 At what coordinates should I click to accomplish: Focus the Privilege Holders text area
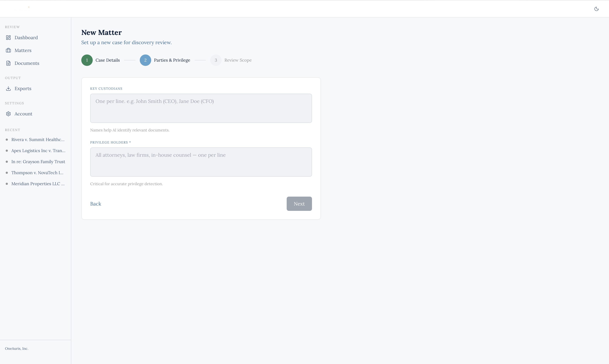(x=201, y=162)
